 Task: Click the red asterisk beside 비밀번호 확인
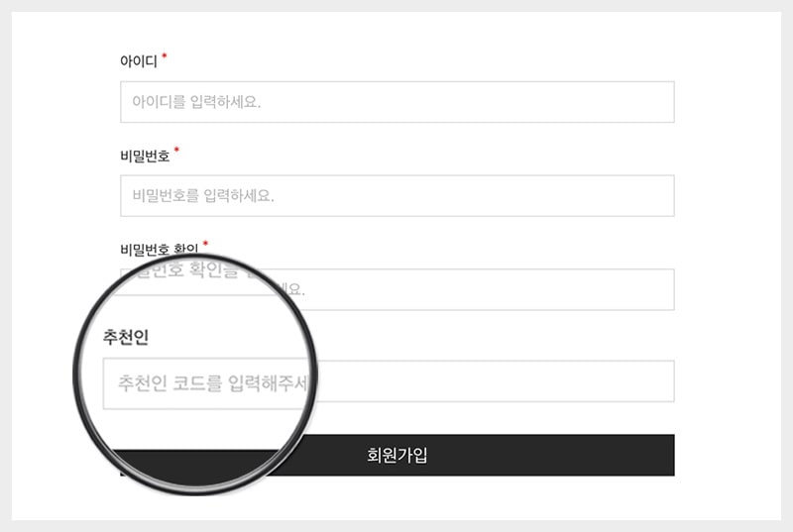tap(205, 244)
